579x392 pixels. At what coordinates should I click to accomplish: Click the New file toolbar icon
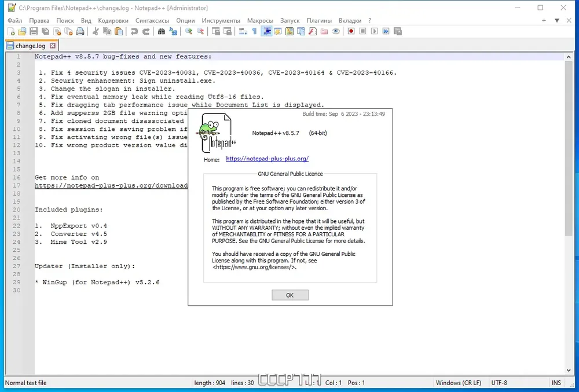pos(10,31)
